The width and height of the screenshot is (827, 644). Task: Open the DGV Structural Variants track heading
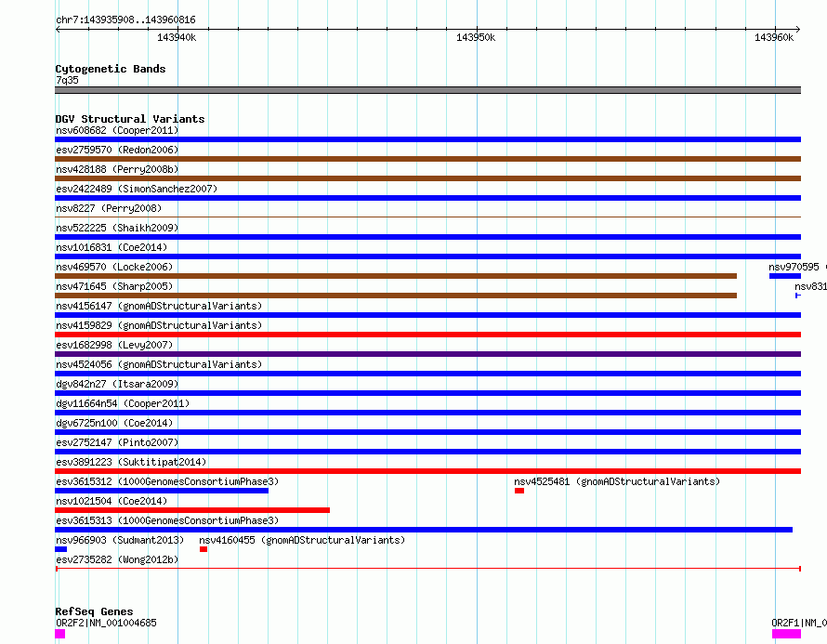pyautogui.click(x=130, y=119)
